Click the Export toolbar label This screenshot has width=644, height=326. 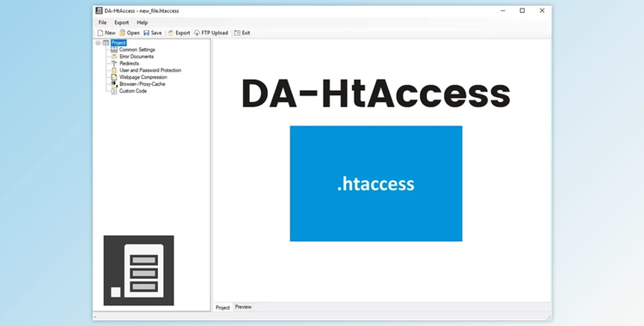(183, 33)
